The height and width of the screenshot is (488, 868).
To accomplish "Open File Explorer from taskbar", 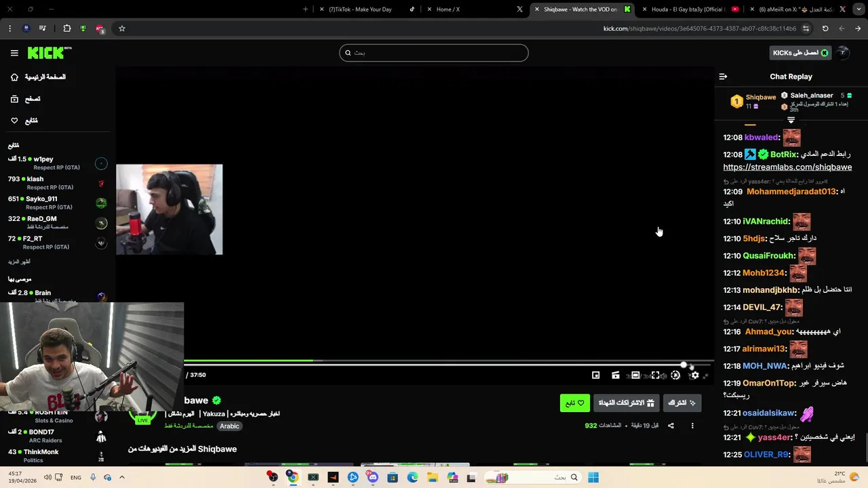I will coord(432,477).
